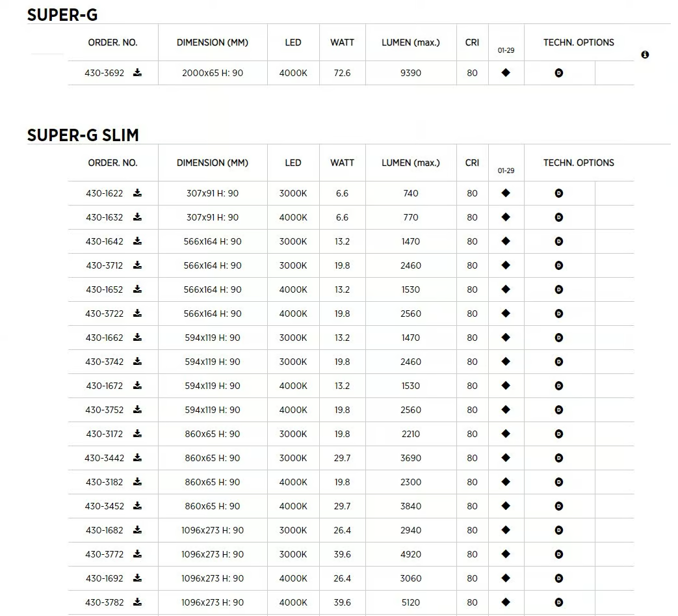
Task: Click the D option icon in row 430-3782
Action: point(558,602)
